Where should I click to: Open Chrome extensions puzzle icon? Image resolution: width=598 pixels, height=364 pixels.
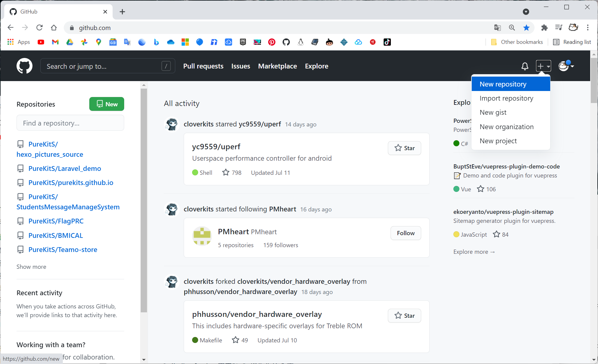click(x=544, y=28)
